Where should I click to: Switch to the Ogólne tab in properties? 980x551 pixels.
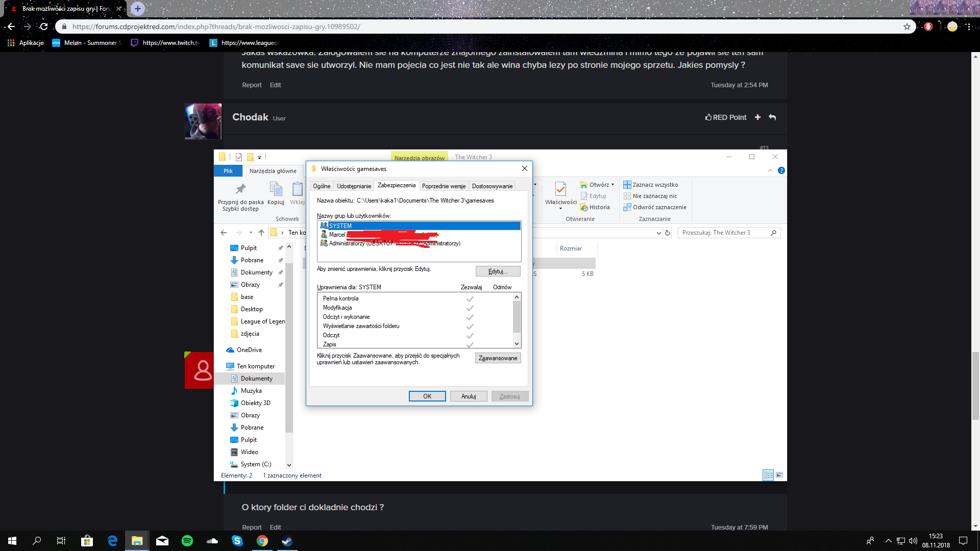(x=322, y=186)
